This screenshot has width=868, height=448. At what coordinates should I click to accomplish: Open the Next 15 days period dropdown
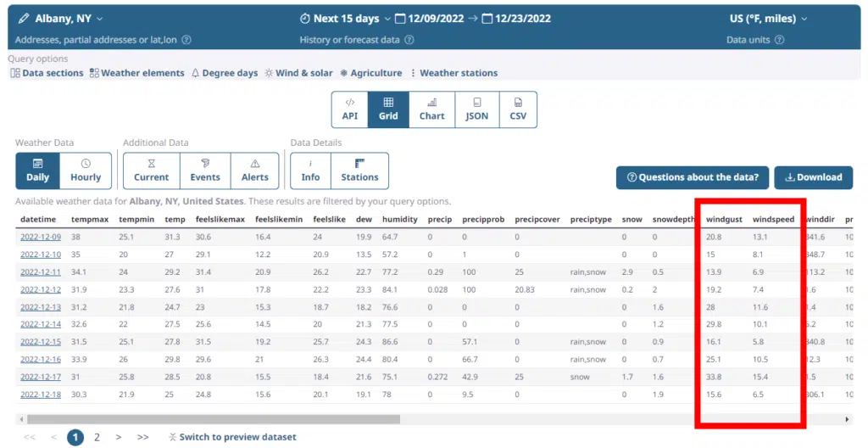click(x=387, y=19)
